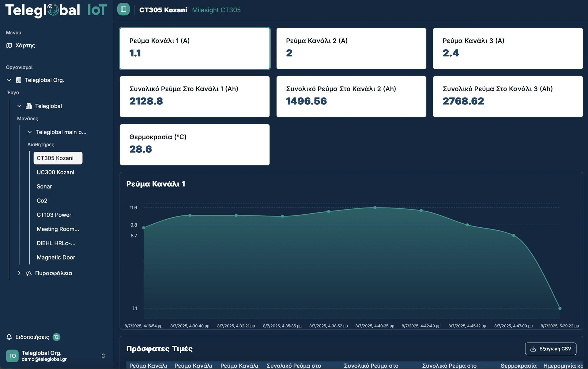Click the TO account avatar

12,356
